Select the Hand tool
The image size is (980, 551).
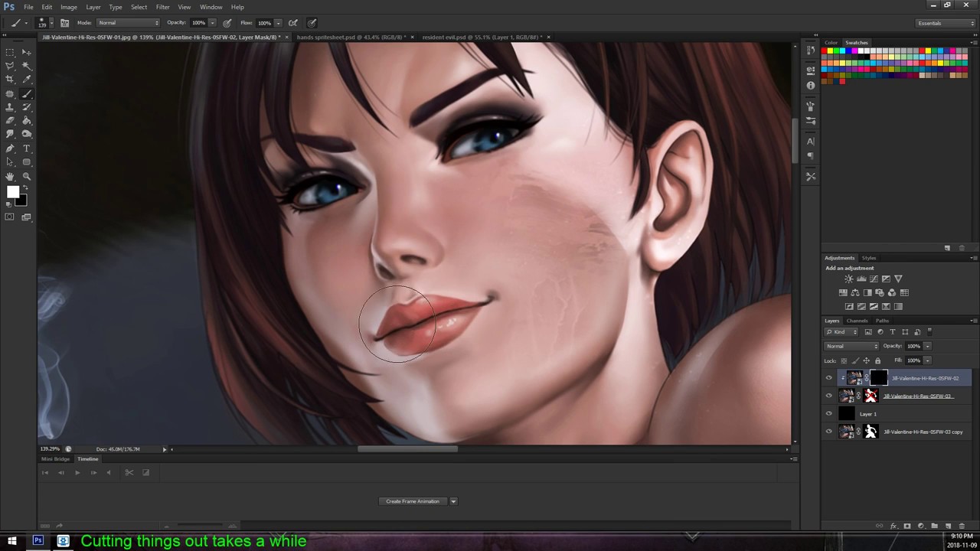[x=10, y=176]
